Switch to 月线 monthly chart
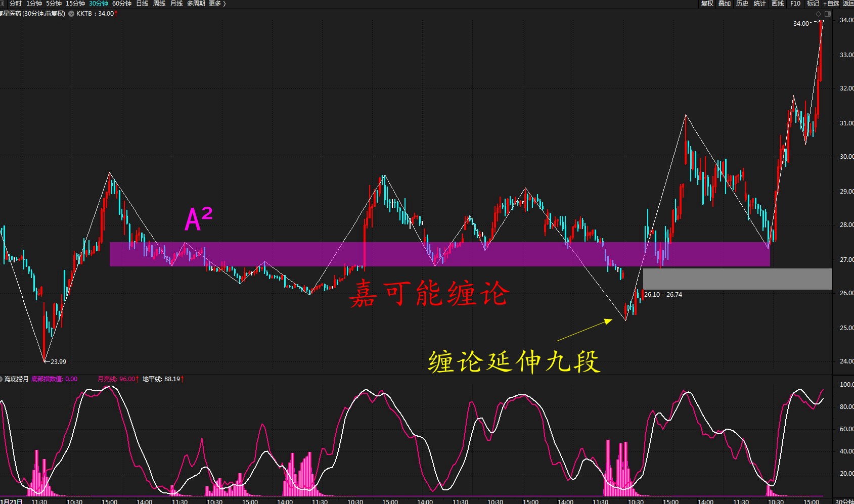The width and height of the screenshot is (854, 504). coord(176,4)
